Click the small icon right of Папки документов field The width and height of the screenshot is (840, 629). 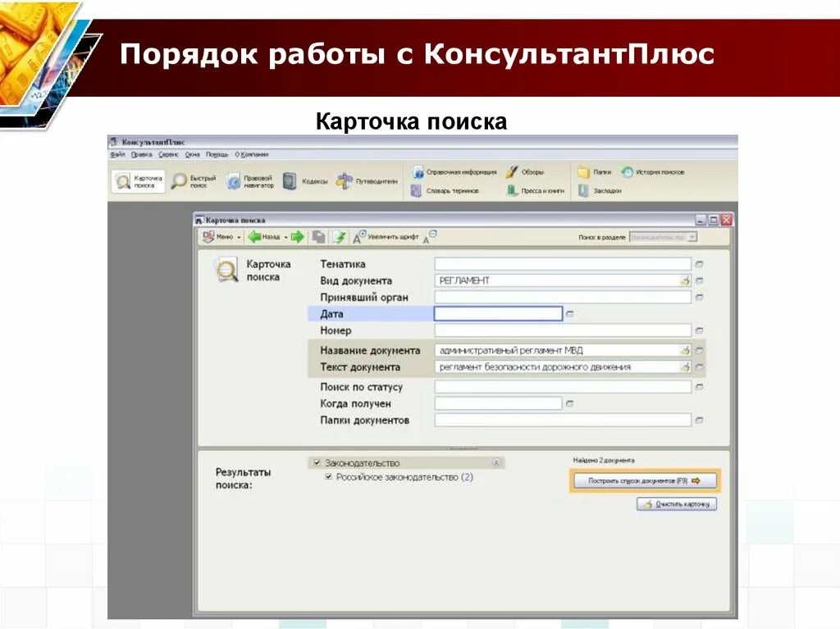coord(699,420)
